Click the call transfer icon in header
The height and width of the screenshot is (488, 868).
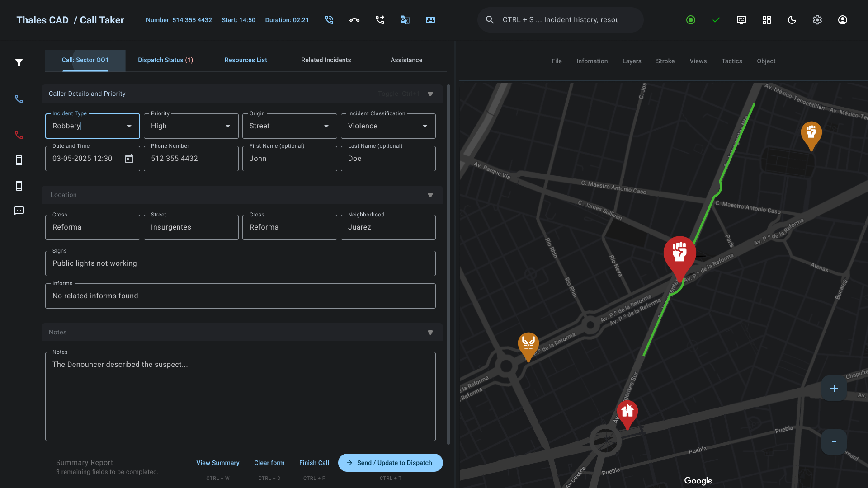[380, 20]
